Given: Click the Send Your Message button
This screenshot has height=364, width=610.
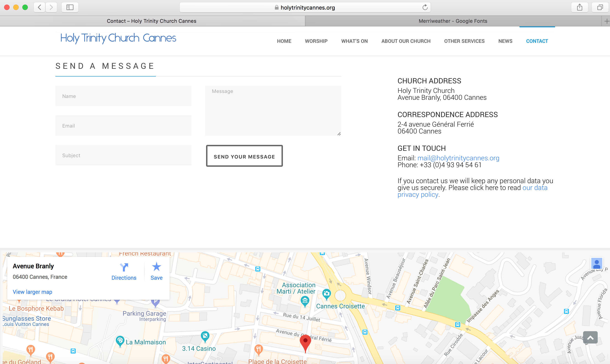Looking at the screenshot, I should tap(244, 156).
